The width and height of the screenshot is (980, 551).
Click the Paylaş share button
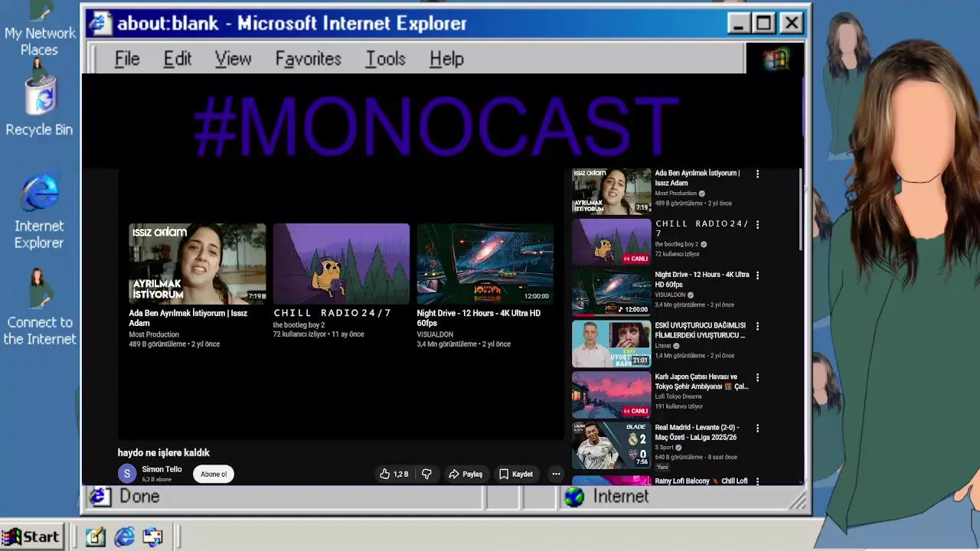tap(465, 474)
